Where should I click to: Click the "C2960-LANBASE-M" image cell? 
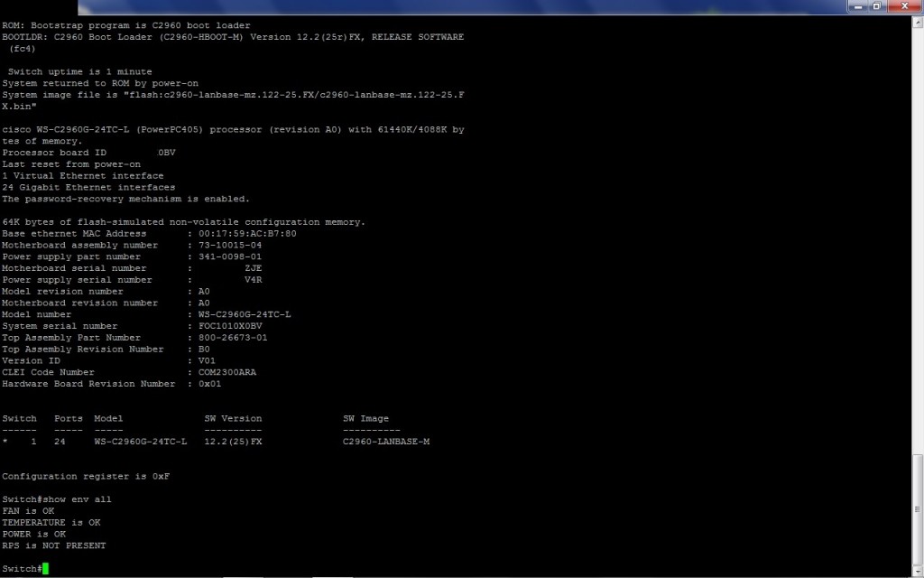click(386, 442)
